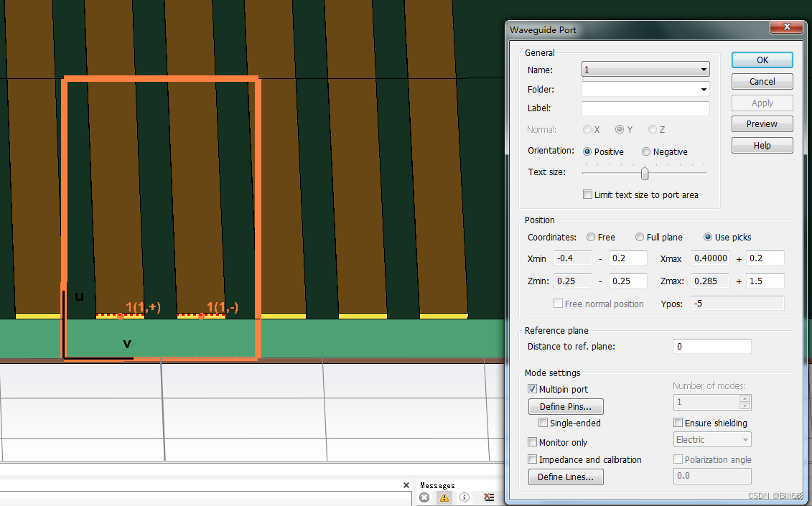Screen dimensions: 812x506
Task: Choose Full plane coordinates option
Action: (x=640, y=237)
